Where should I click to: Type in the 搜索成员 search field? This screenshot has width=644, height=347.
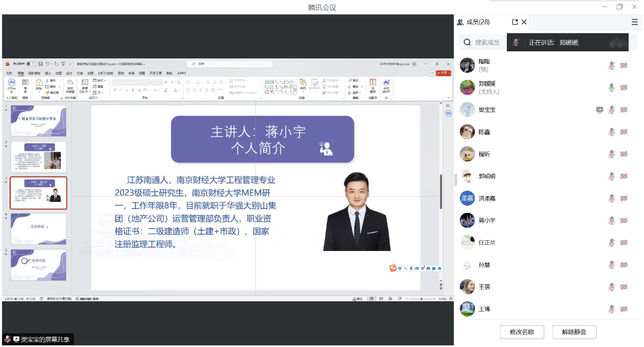(488, 43)
